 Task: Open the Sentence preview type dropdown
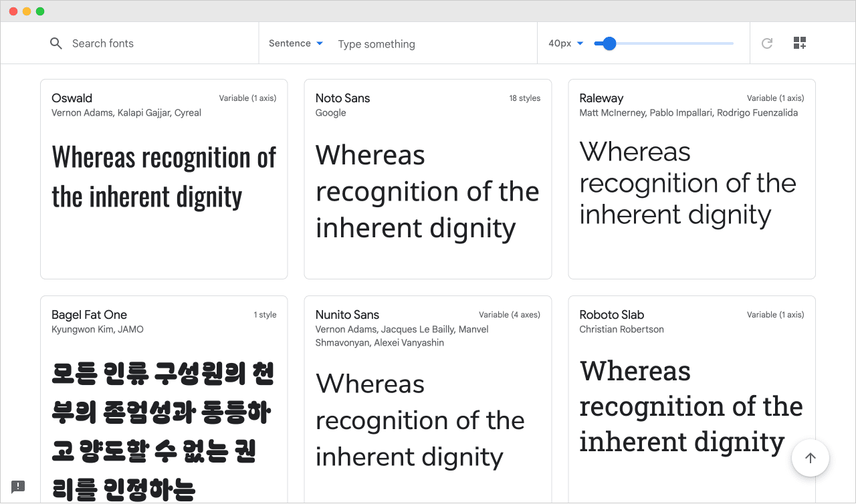click(296, 43)
